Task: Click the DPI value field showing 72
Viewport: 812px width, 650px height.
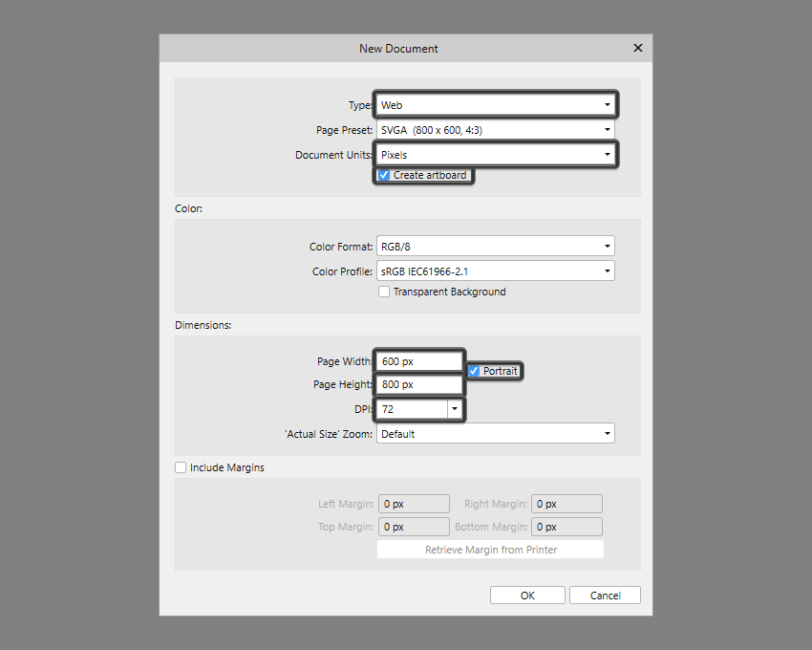Action: [411, 409]
